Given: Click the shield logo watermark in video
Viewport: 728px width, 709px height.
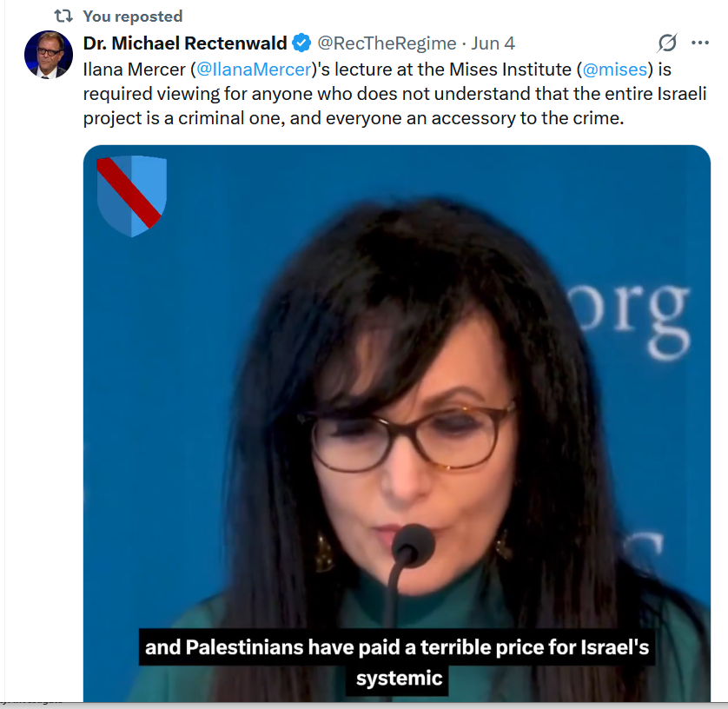Looking at the screenshot, I should pyautogui.click(x=132, y=195).
